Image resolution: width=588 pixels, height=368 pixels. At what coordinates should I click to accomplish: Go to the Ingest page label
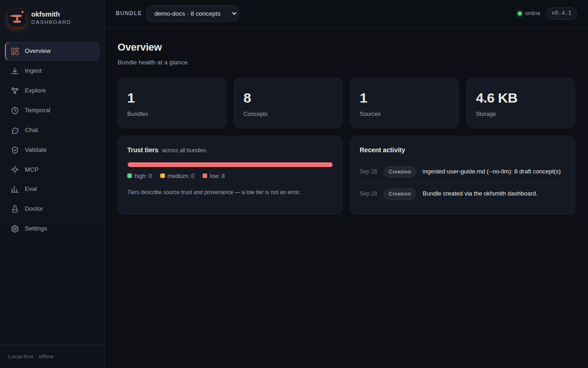pos(33,71)
